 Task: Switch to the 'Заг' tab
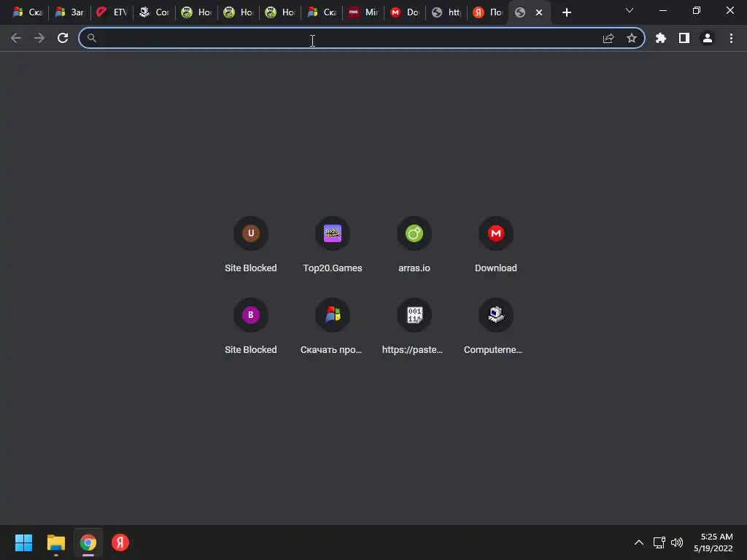point(69,12)
